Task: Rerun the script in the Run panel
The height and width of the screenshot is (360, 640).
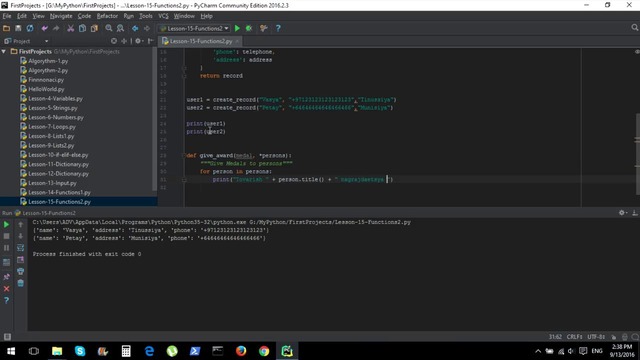Action: coord(7,224)
